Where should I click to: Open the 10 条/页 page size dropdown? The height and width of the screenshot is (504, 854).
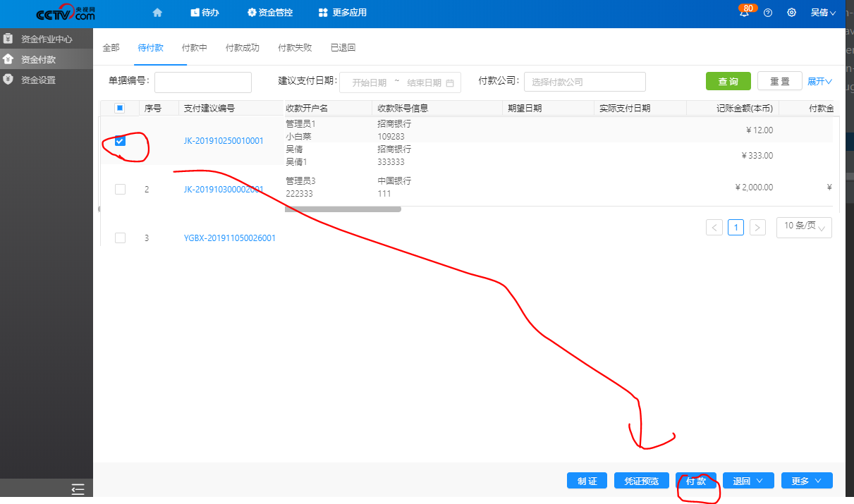pos(804,227)
